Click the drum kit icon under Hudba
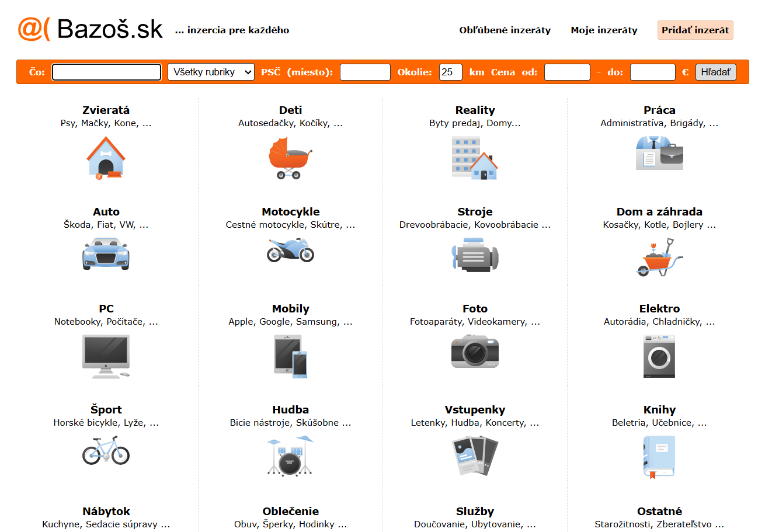Viewport: 772px width, 532px height. pyautogui.click(x=290, y=456)
